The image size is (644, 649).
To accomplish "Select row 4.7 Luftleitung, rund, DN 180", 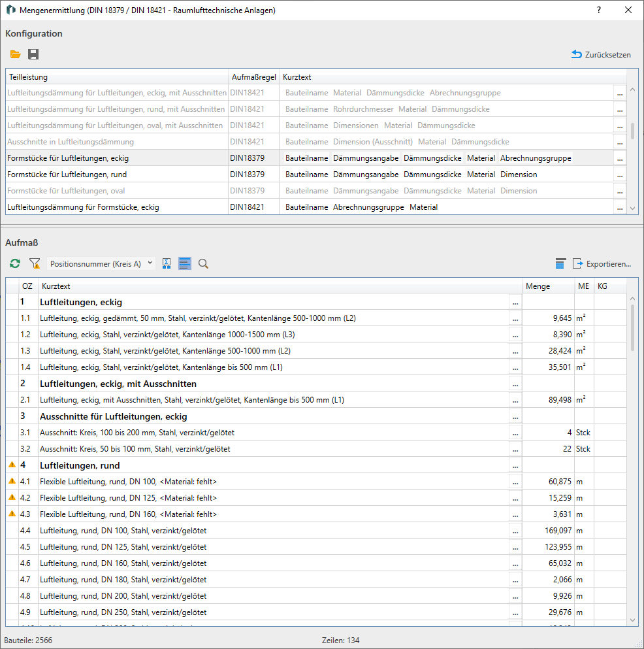I will [x=316, y=580].
